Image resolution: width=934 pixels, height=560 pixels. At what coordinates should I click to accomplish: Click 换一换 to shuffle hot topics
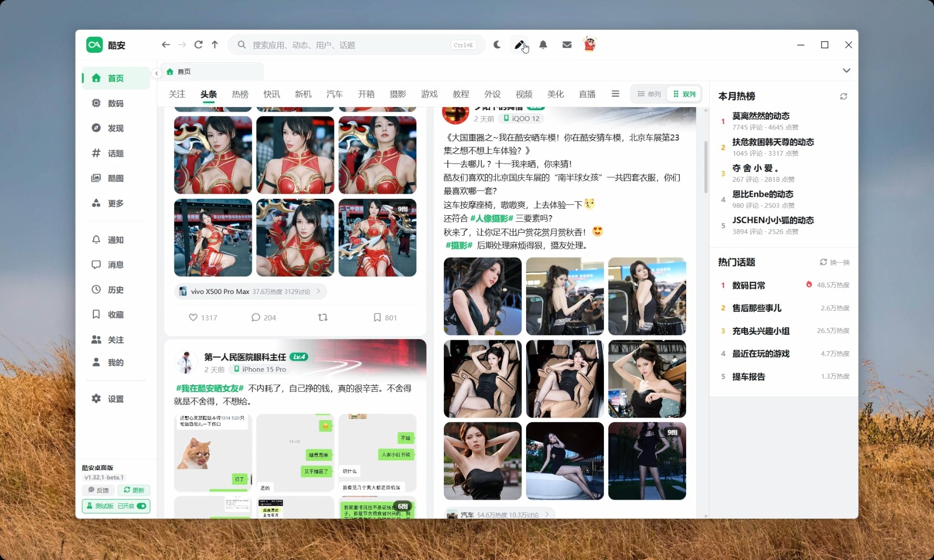[835, 262]
